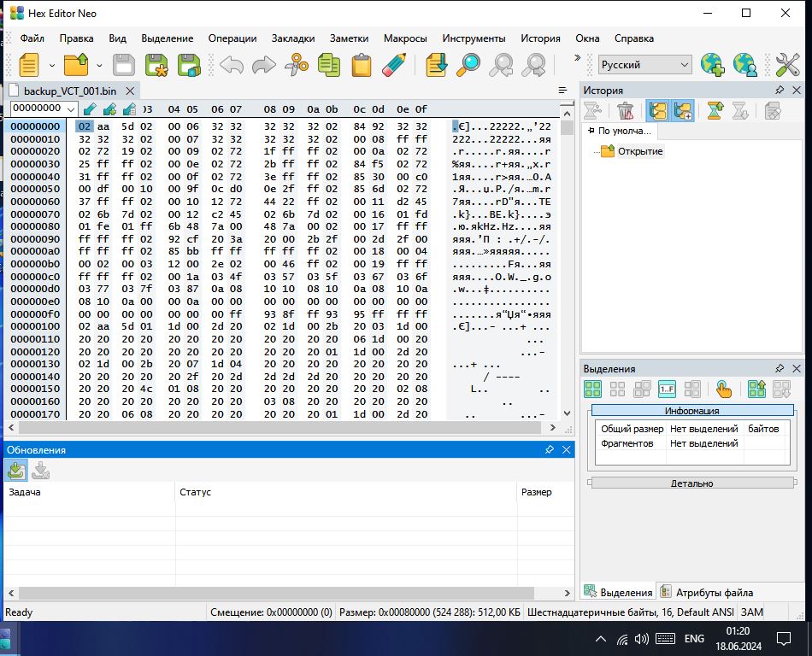Click the globe icon with green plus
The image size is (812, 656).
[x=712, y=65]
